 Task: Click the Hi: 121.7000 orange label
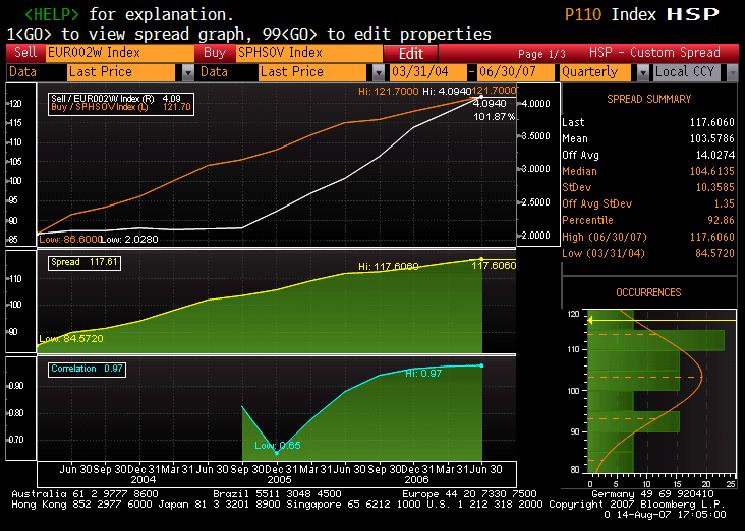(388, 91)
